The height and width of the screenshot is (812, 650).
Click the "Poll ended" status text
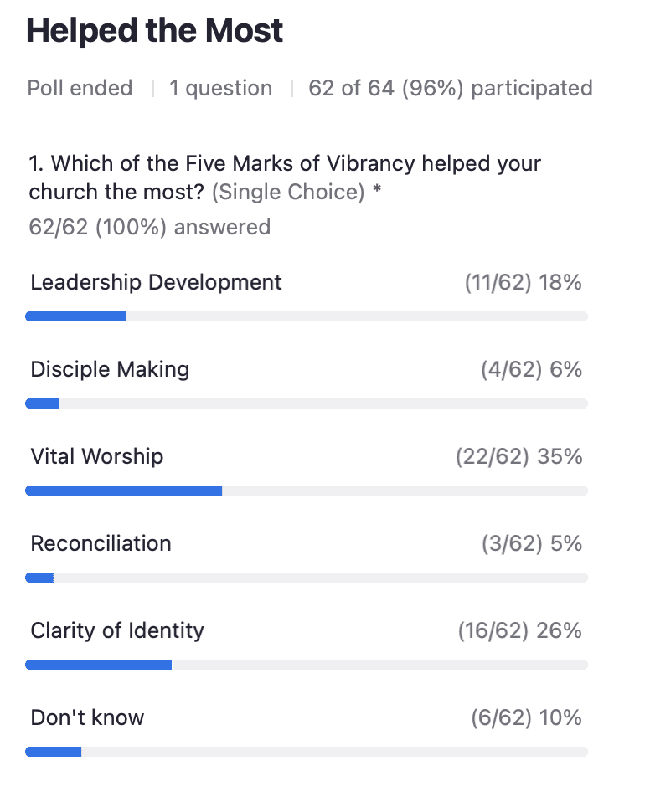pyautogui.click(x=80, y=88)
